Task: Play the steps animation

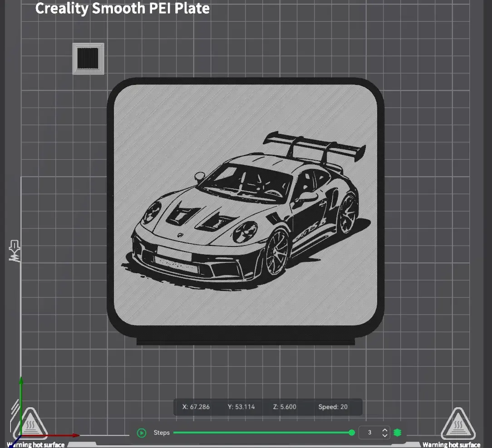Action: 142,433
